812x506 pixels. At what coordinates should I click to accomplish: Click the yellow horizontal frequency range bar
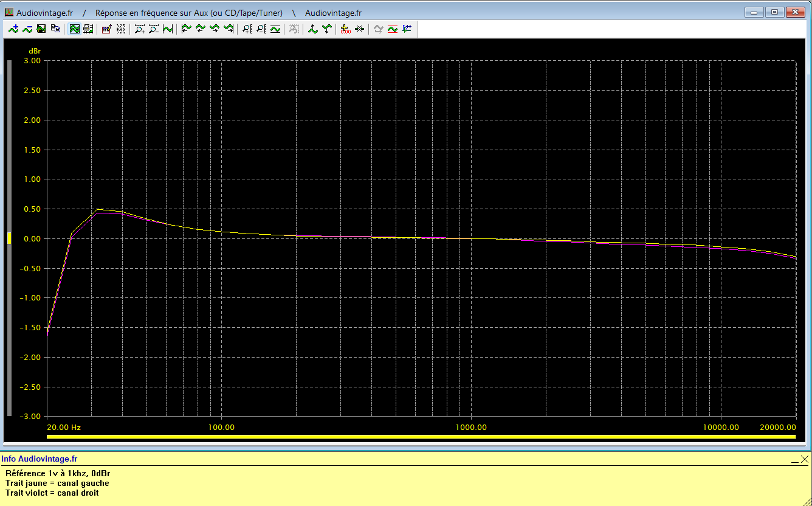421,437
